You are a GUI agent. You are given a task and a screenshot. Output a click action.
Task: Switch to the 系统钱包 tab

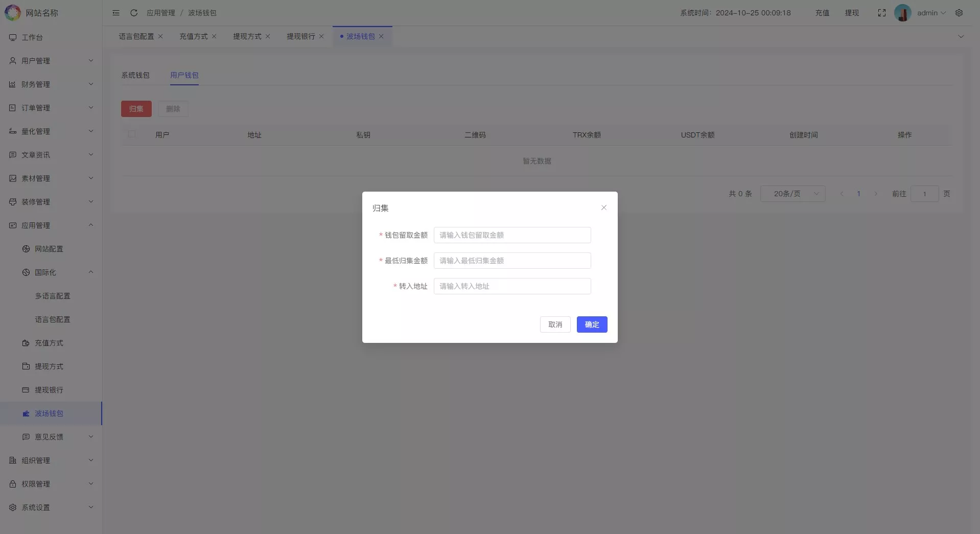tap(135, 75)
